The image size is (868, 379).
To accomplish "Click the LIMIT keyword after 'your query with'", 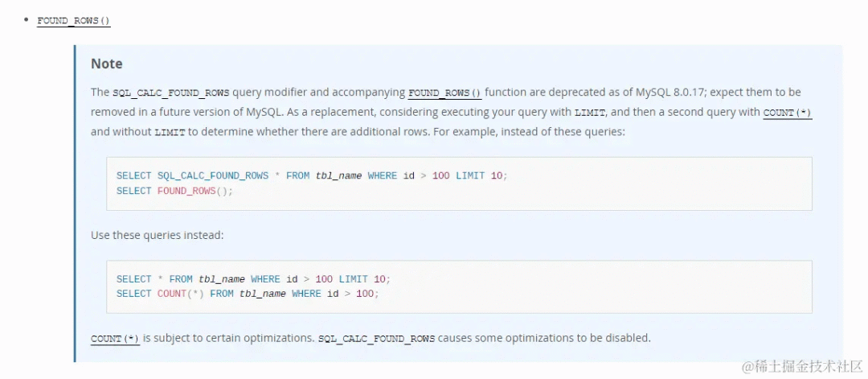I will pos(590,113).
